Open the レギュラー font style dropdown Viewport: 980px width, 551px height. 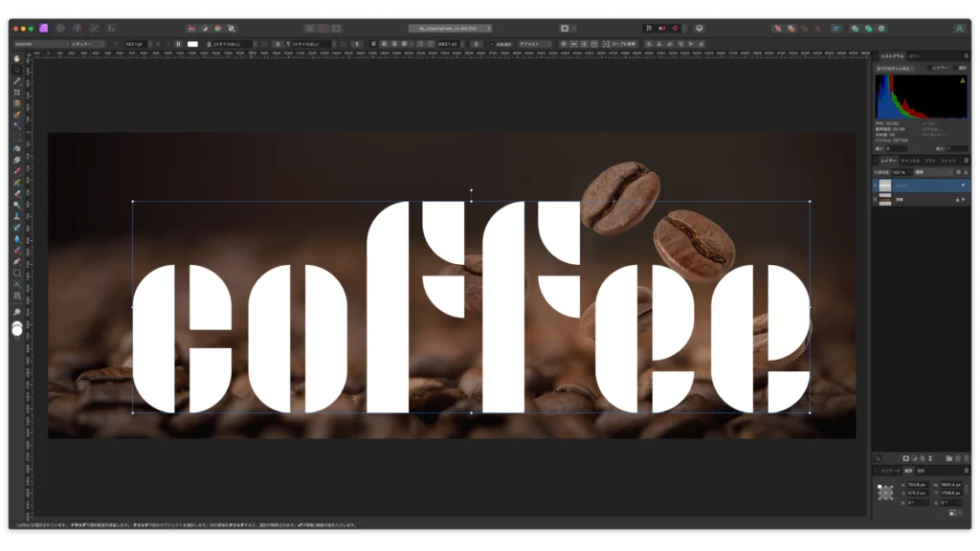[x=88, y=44]
